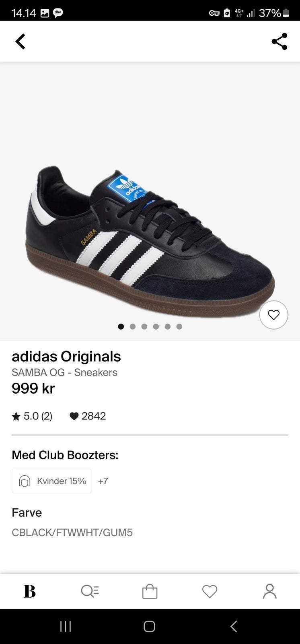The height and width of the screenshot is (644, 300).
Task: Tap the CBLACK/FTWWHT/GUM5 color label
Action: (72, 533)
